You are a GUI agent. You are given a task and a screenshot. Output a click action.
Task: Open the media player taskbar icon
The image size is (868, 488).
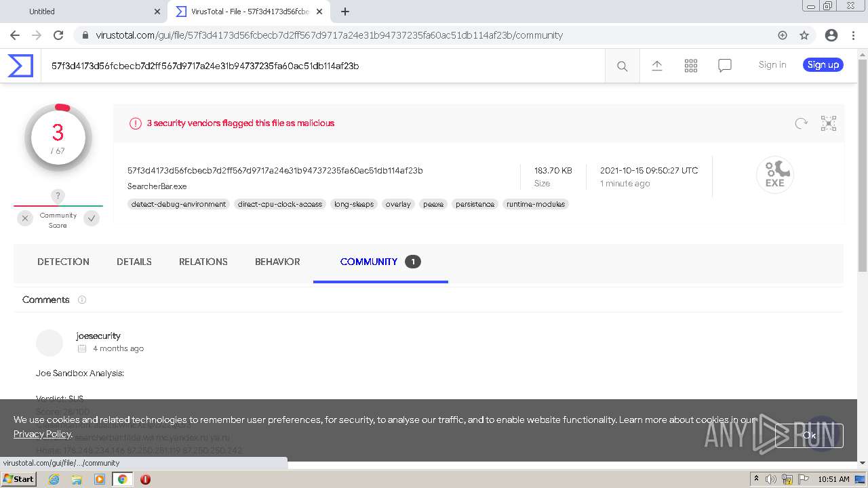tap(100, 479)
